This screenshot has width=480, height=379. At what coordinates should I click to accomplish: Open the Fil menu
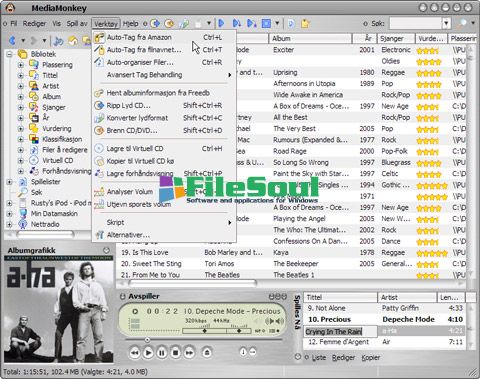[14, 24]
